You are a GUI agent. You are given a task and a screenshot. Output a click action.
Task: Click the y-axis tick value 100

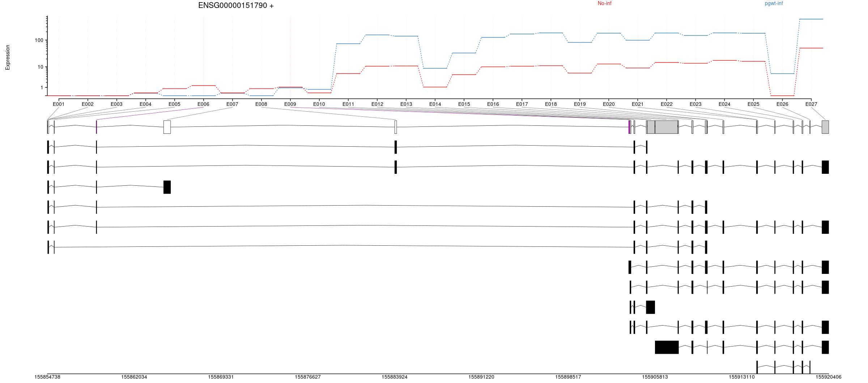39,40
